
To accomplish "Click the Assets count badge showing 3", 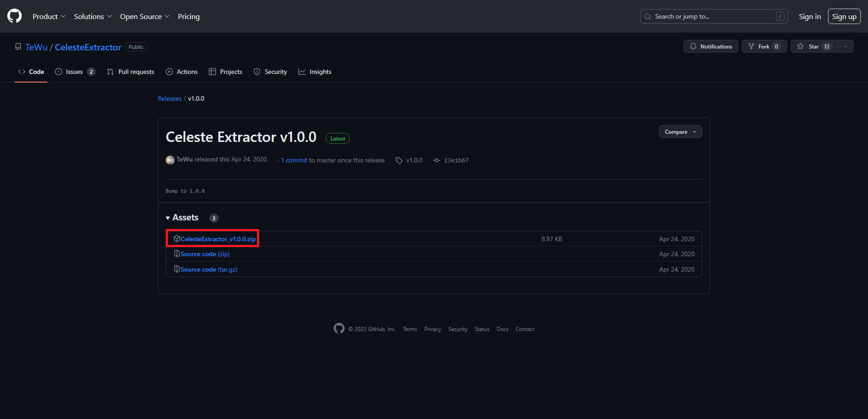I will click(x=214, y=218).
